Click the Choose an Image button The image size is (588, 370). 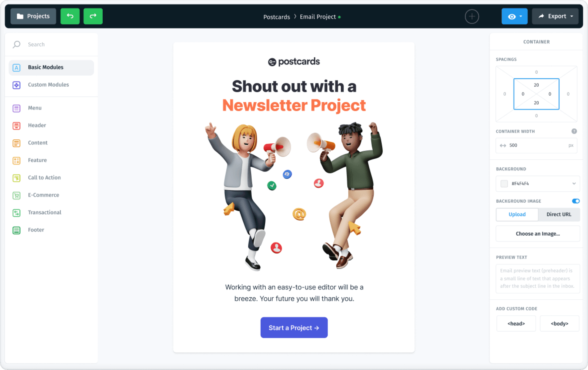(538, 234)
